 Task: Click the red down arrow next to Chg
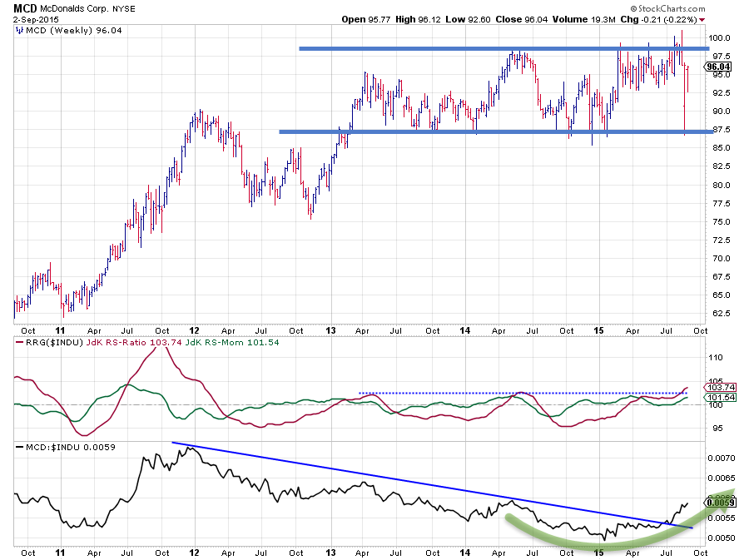(702, 20)
